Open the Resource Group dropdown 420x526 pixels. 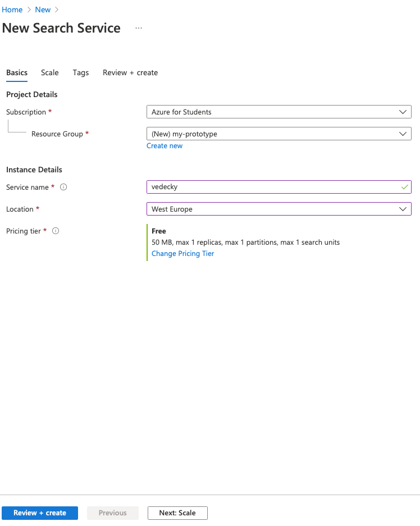coord(279,134)
